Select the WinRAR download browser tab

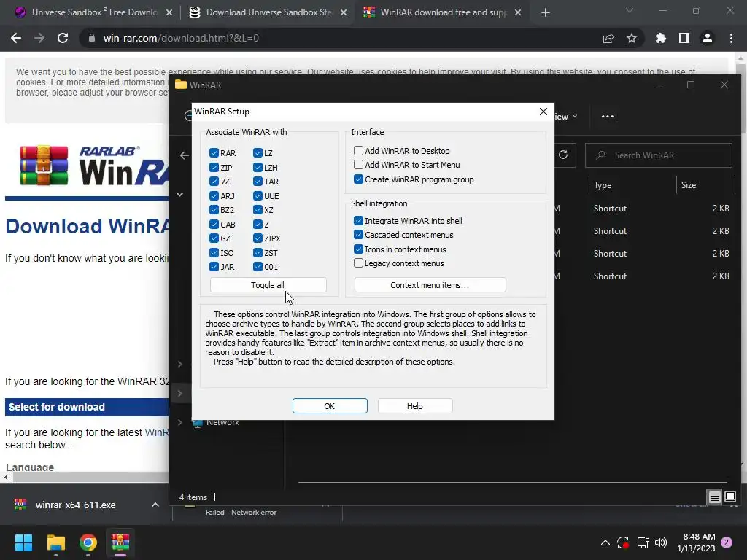click(442, 12)
